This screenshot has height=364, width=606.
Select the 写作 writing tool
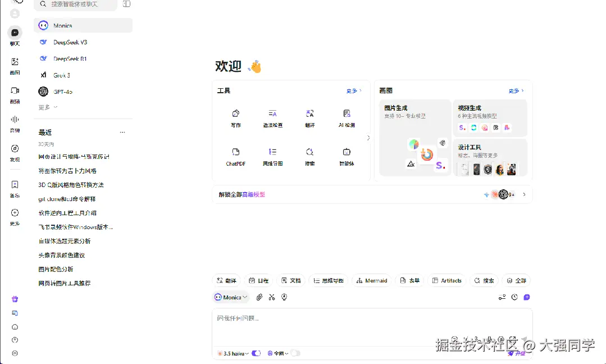(235, 118)
